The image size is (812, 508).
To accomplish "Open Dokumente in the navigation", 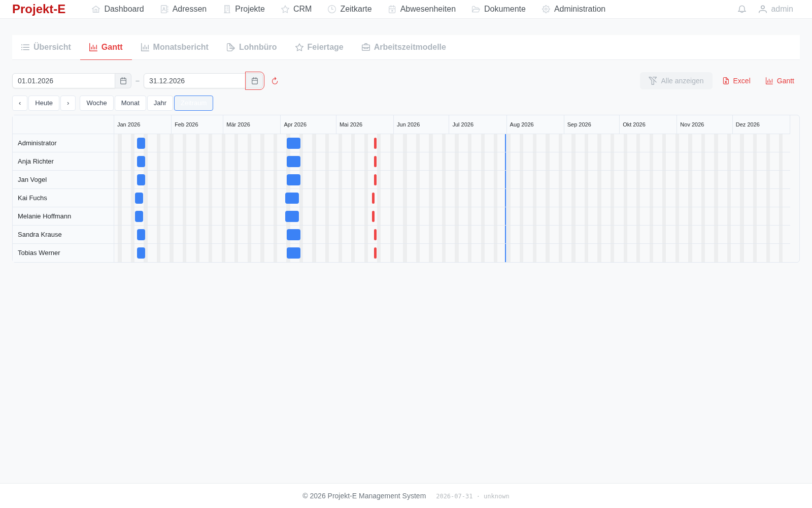I will pyautogui.click(x=499, y=9).
